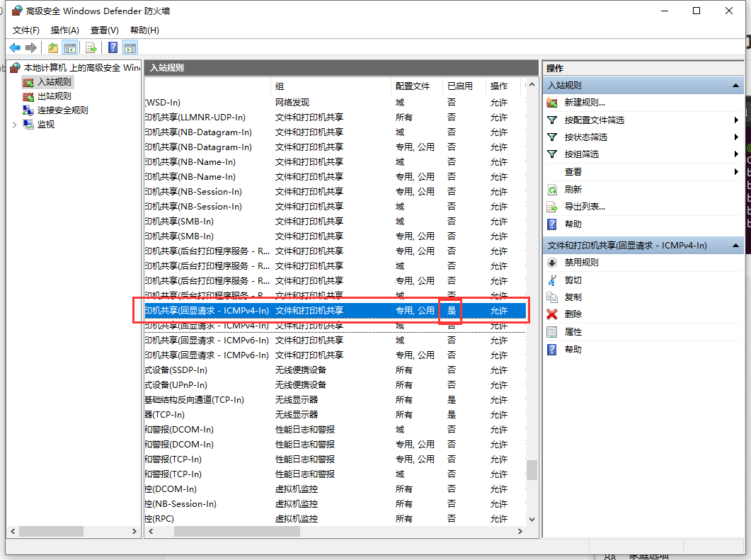This screenshot has width=751, height=560.
Task: Select the 式设备(UPnP-In) rule row
Action: (x=335, y=384)
